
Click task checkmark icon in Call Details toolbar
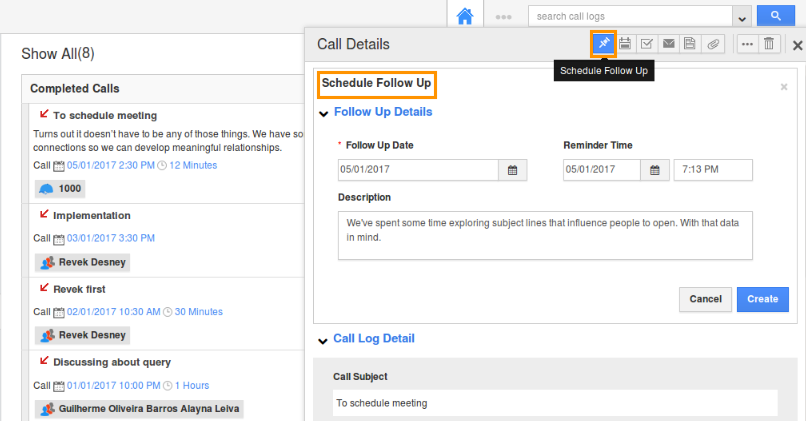pos(647,44)
